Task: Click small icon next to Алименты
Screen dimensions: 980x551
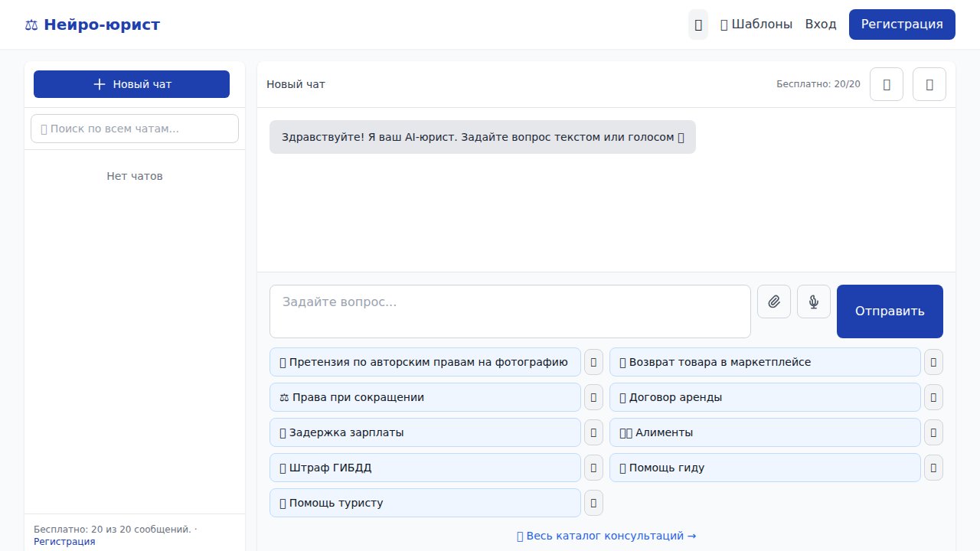Action: pyautogui.click(x=933, y=432)
